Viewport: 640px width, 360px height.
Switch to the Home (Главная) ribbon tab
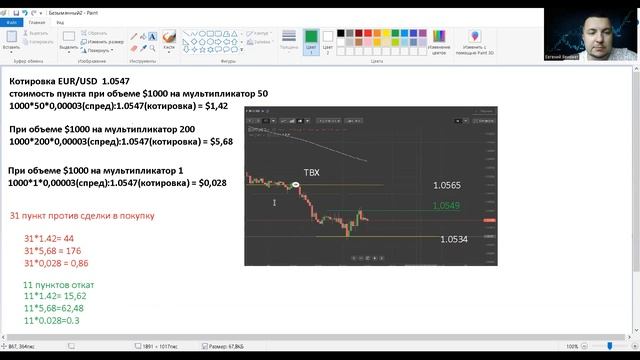click(37, 22)
